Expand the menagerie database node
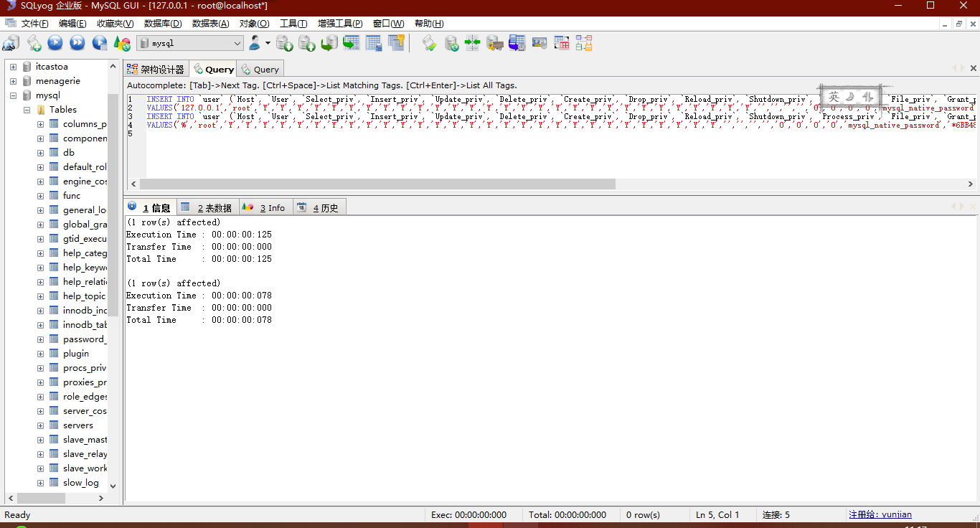Viewport: 980px width, 528px height. 13,81
